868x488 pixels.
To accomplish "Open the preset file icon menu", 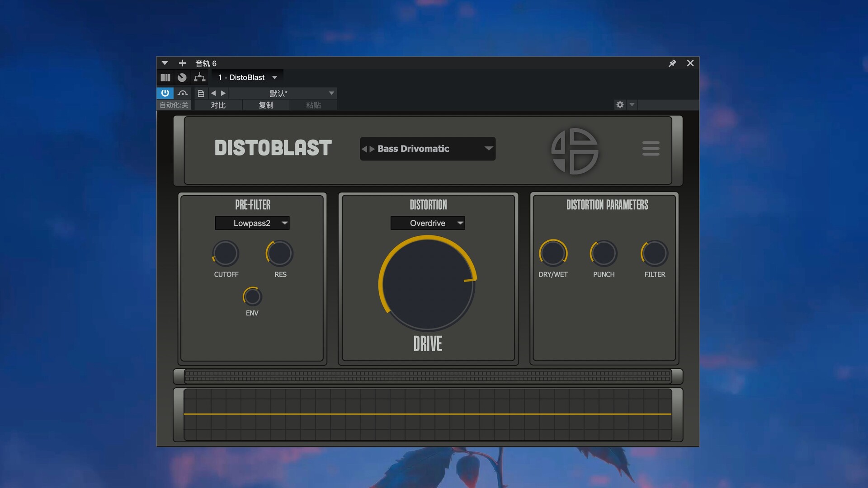I will [x=201, y=93].
